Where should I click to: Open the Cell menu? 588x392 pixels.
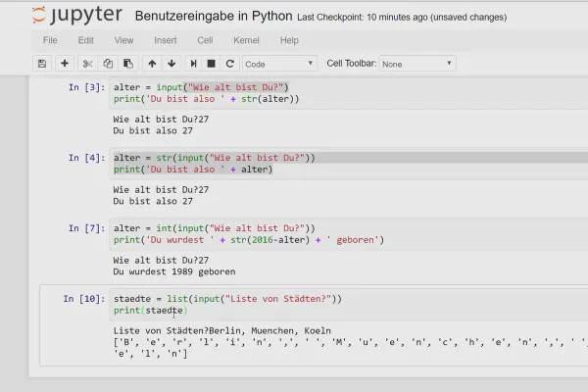point(205,40)
